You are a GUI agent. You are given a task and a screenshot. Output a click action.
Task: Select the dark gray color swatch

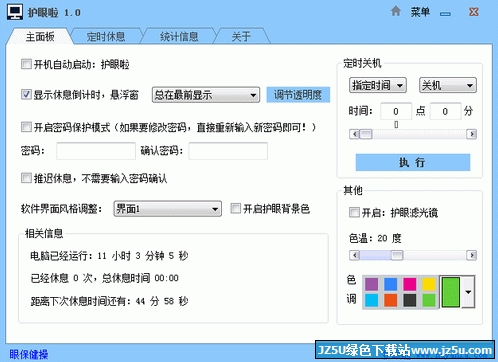[410, 300]
